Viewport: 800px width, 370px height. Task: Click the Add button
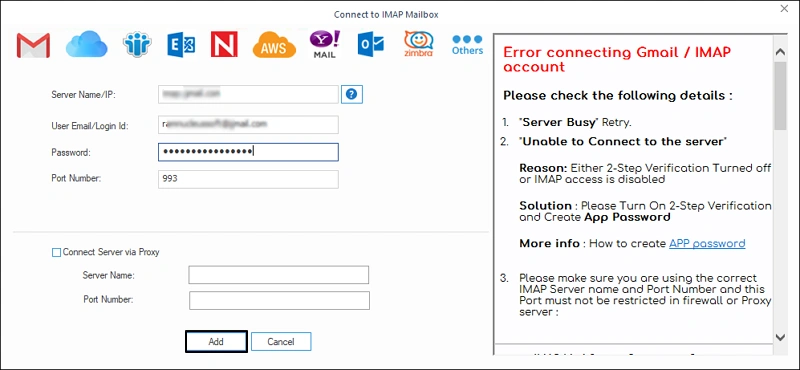click(216, 341)
